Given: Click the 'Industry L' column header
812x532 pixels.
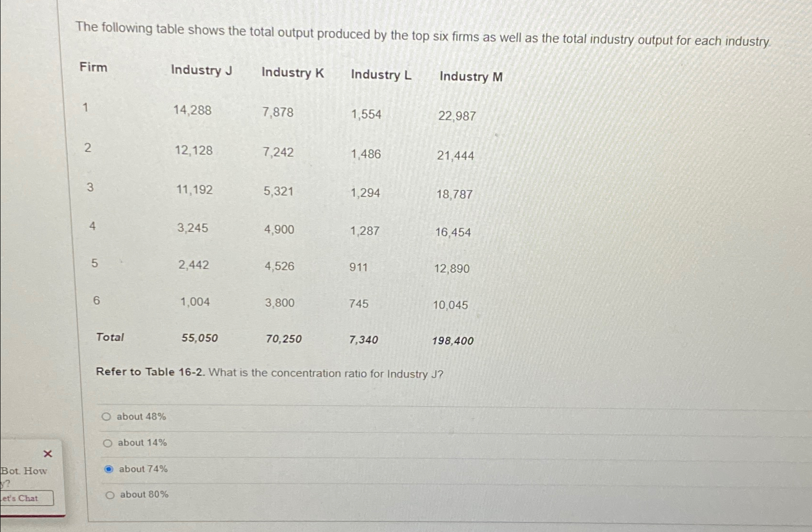Looking at the screenshot, I should (x=381, y=75).
